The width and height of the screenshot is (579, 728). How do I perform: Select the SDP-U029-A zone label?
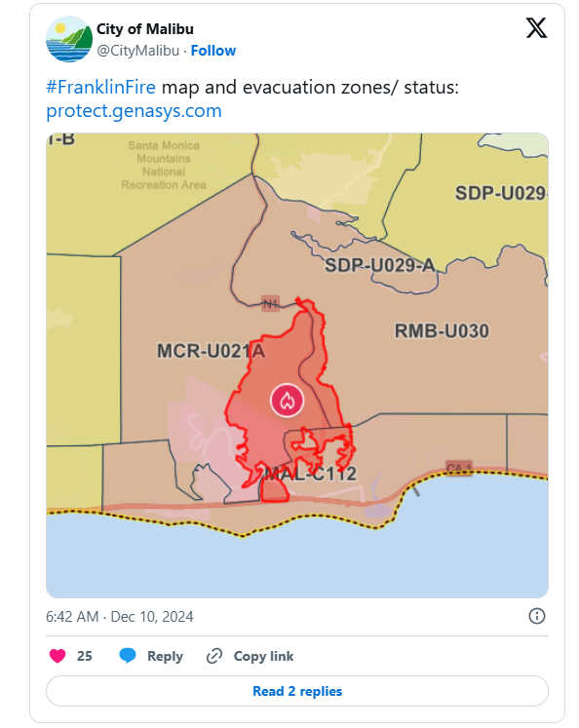[380, 266]
